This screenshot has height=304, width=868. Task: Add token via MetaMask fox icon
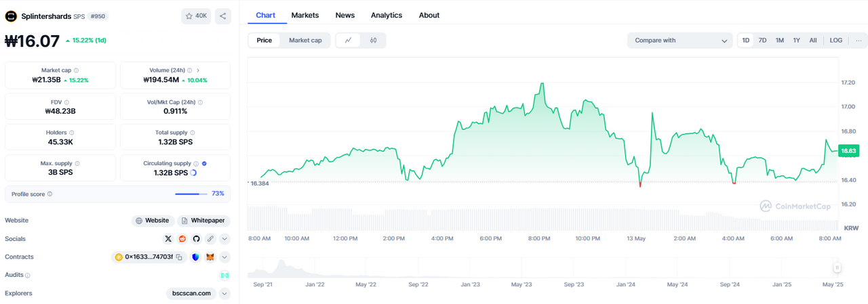(x=210, y=257)
